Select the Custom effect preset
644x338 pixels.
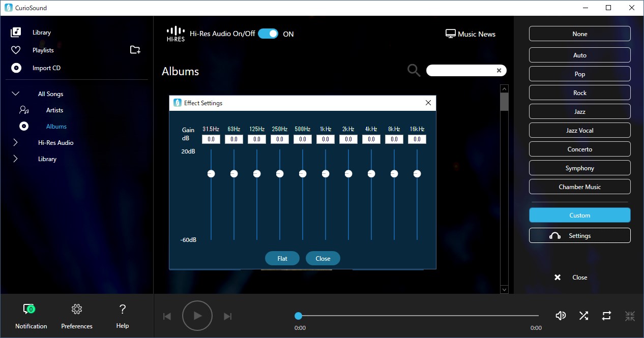(x=580, y=215)
